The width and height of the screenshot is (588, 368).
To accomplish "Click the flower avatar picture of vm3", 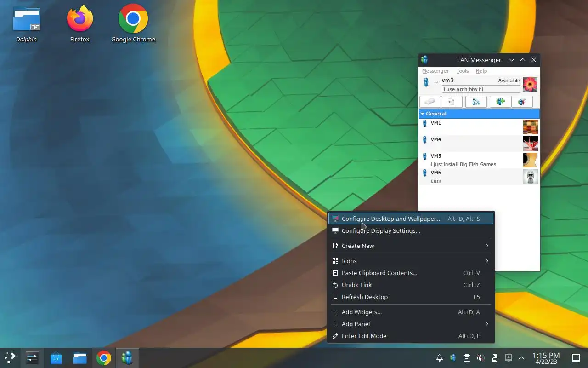I will [x=530, y=84].
